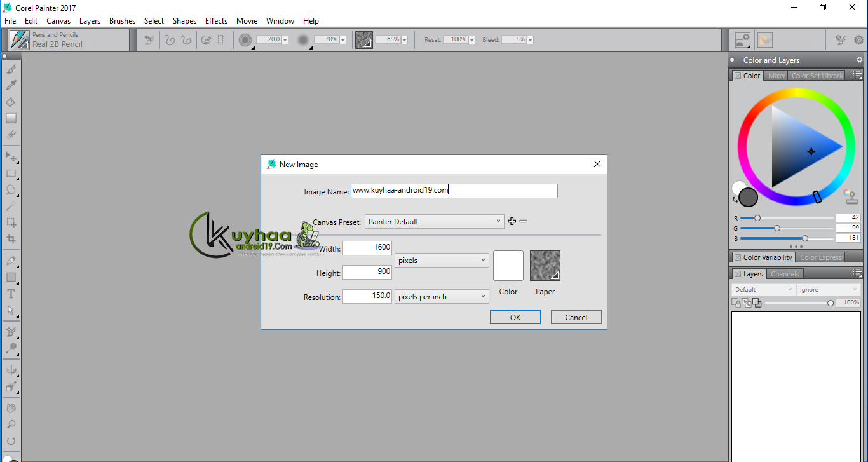Open the Ignore composite depth dropdown
The height and width of the screenshot is (462, 868).
(829, 290)
